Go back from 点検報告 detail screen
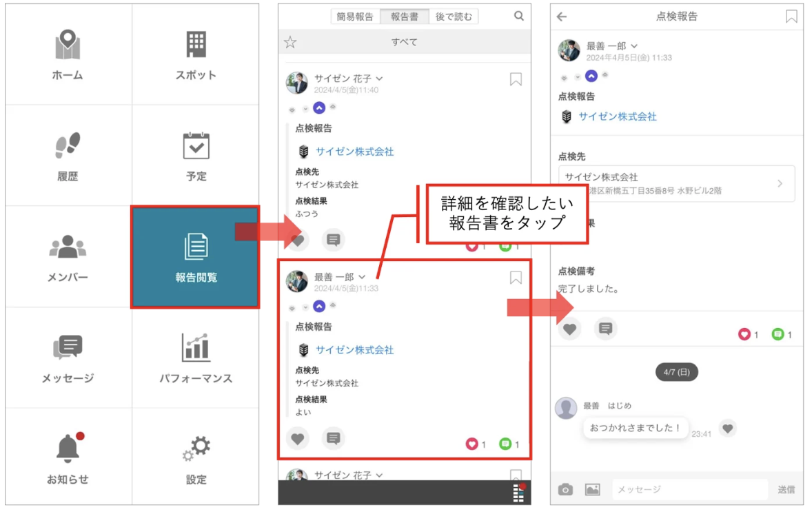This screenshot has width=812, height=514. click(562, 17)
